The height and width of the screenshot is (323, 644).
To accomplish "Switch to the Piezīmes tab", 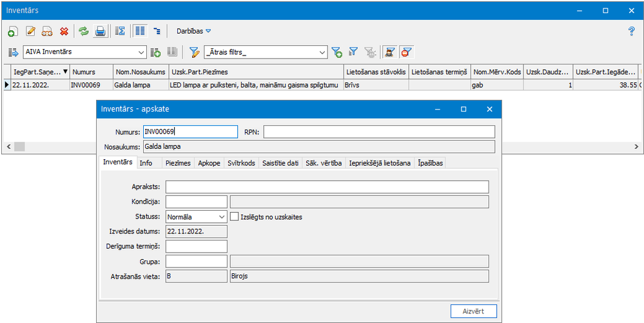I will pyautogui.click(x=177, y=163).
